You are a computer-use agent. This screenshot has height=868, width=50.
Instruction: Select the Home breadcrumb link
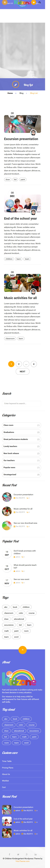[10, 93]
